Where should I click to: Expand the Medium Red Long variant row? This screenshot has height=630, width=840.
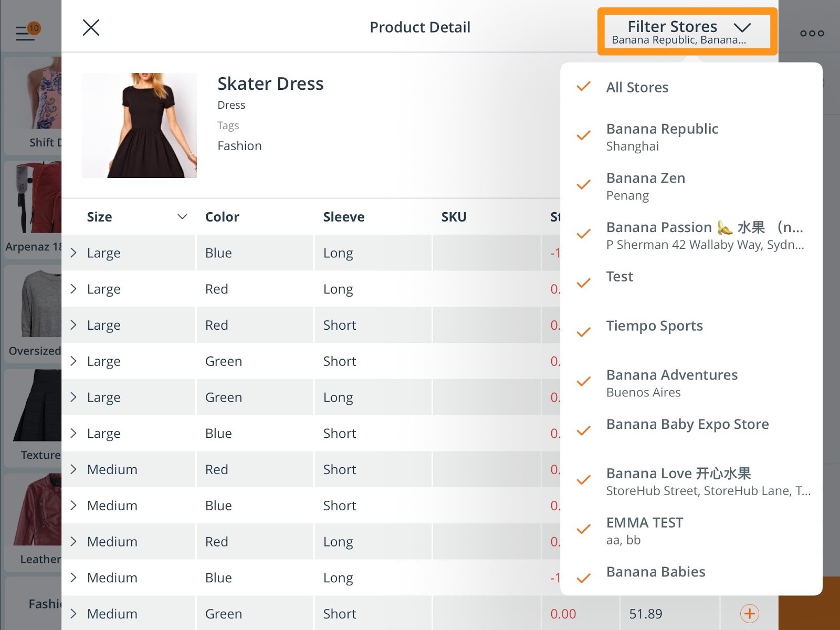[x=73, y=541]
